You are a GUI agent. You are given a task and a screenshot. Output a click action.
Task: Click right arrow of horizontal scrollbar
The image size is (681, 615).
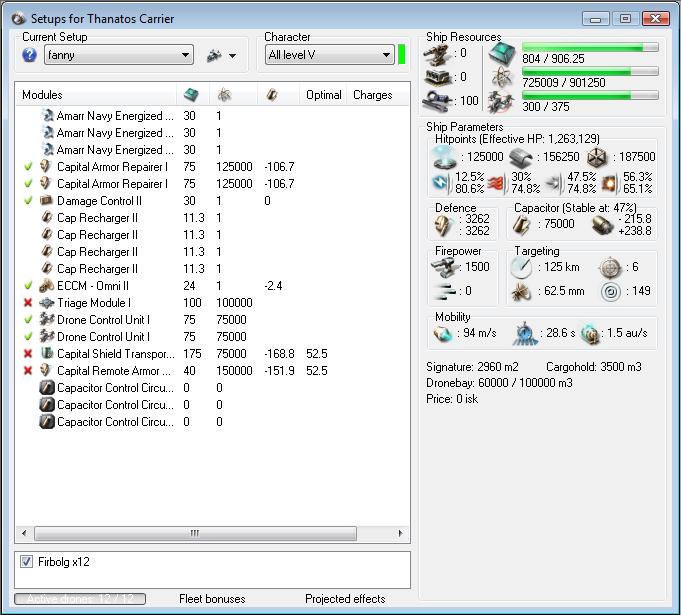(400, 533)
